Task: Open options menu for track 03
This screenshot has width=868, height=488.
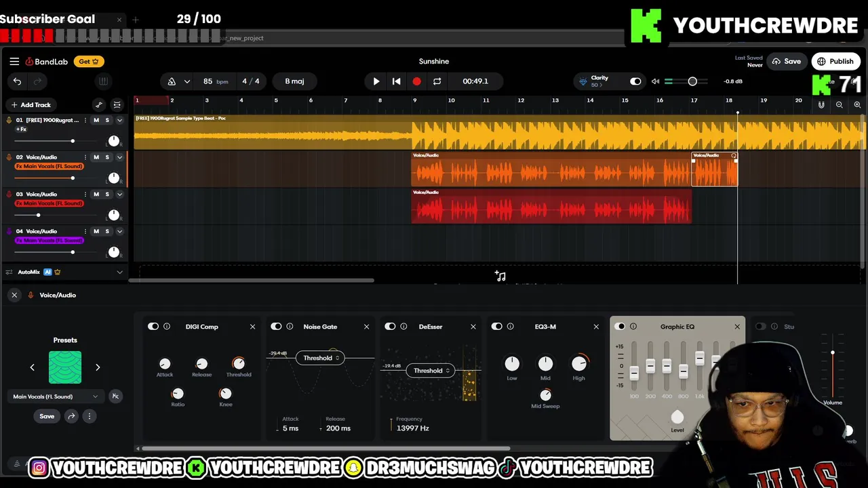Action: click(x=85, y=194)
